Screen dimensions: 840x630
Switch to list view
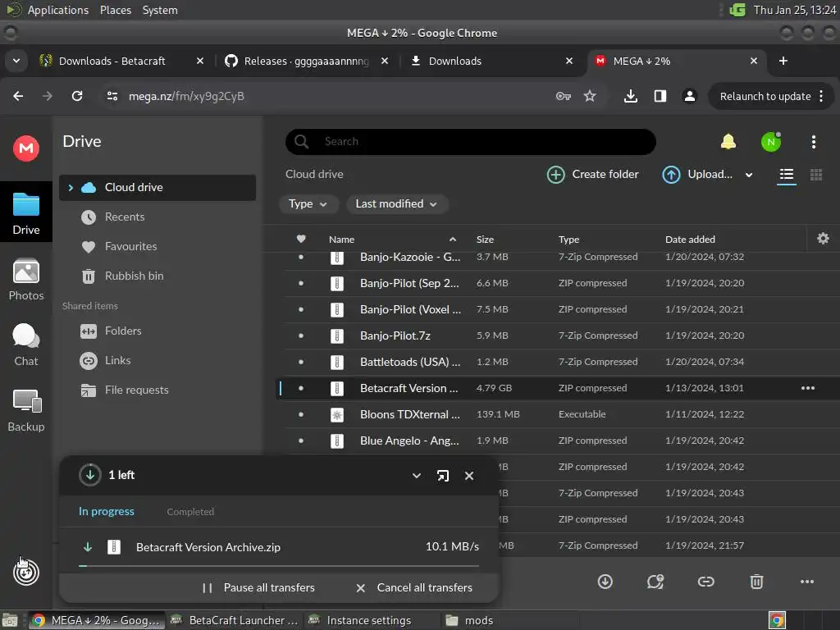(787, 175)
